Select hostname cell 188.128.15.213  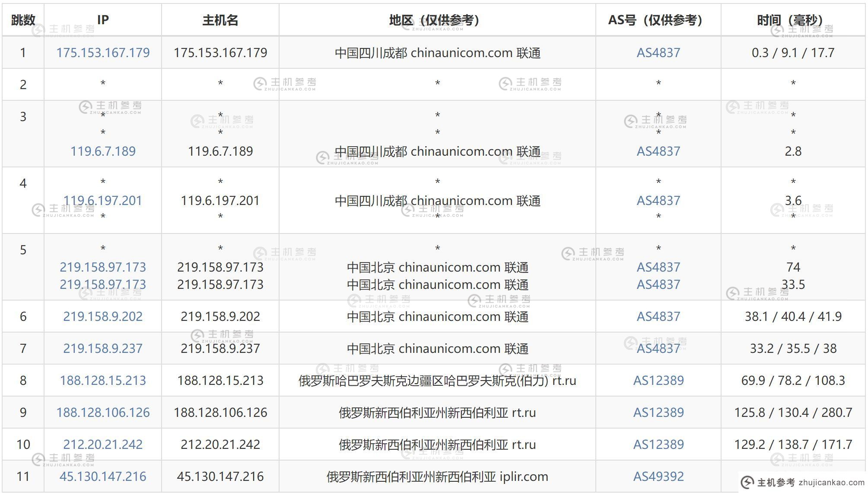[x=220, y=381]
